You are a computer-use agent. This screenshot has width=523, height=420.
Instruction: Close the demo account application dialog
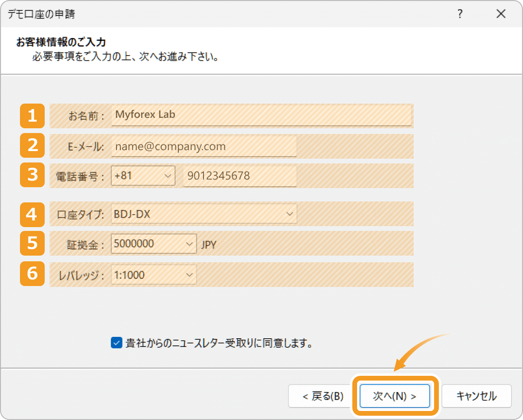pos(501,14)
